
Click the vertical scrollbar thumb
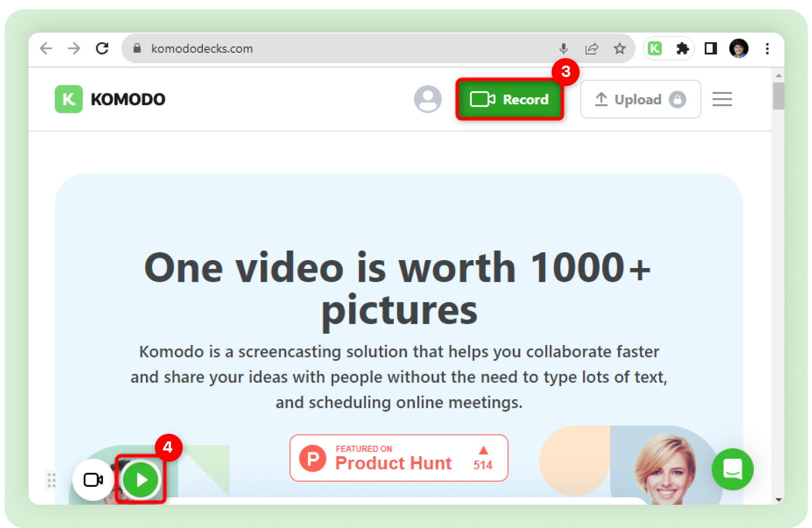pyautogui.click(x=778, y=96)
